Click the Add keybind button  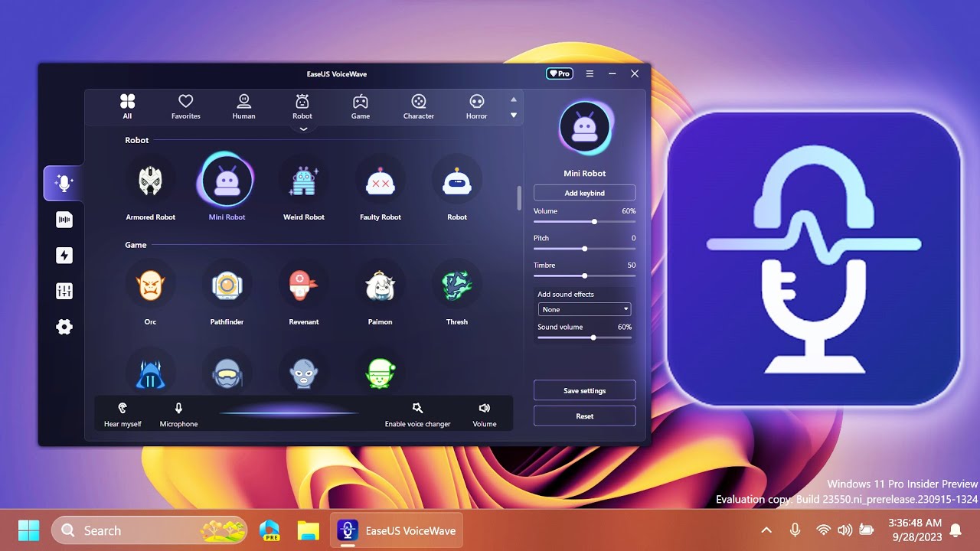(x=584, y=193)
